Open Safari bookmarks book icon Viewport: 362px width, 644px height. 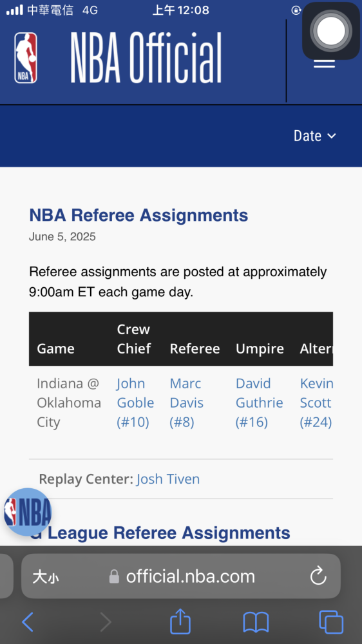coord(256,622)
